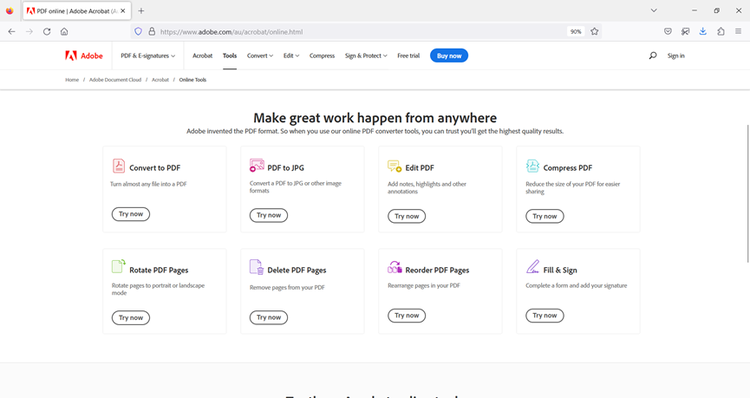Viewport: 750px width, 398px height.
Task: Open the browser home page icon
Action: (x=64, y=32)
